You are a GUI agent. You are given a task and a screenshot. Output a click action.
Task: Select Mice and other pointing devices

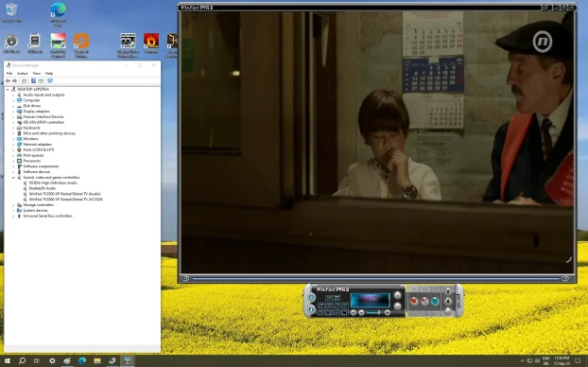coord(49,133)
